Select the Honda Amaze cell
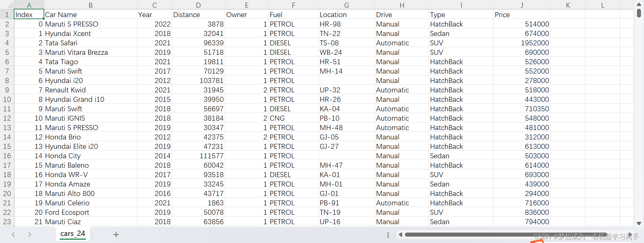 (x=91, y=184)
